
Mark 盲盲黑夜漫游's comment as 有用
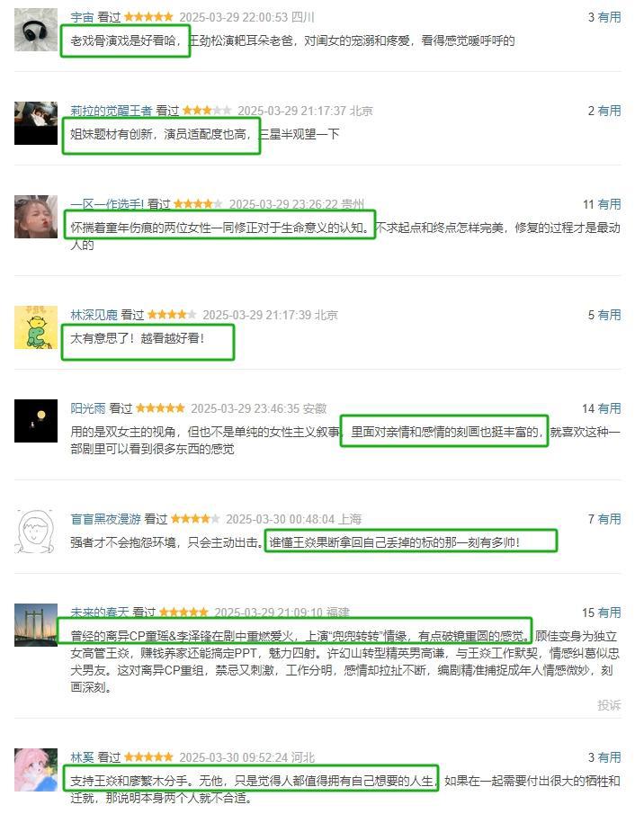[x=609, y=519]
